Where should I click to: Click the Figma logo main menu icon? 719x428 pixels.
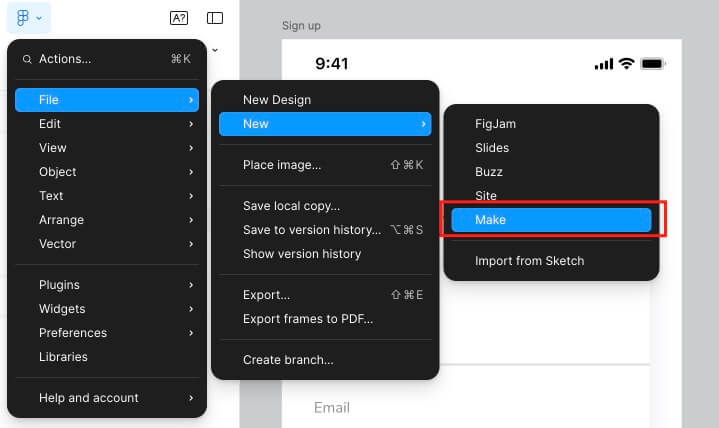pos(23,17)
